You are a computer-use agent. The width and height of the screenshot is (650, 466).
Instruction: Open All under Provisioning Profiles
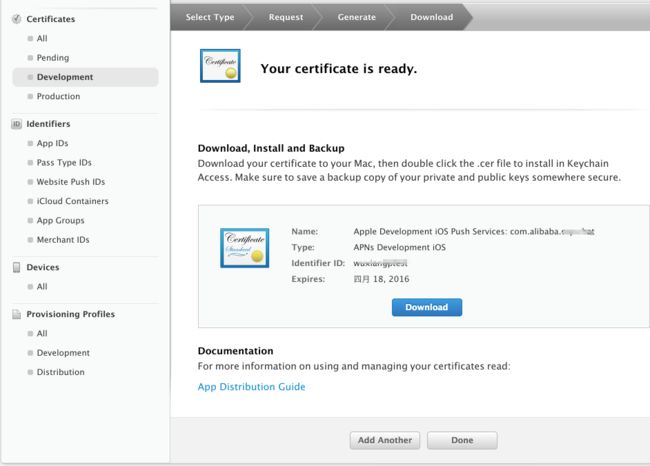pos(42,333)
